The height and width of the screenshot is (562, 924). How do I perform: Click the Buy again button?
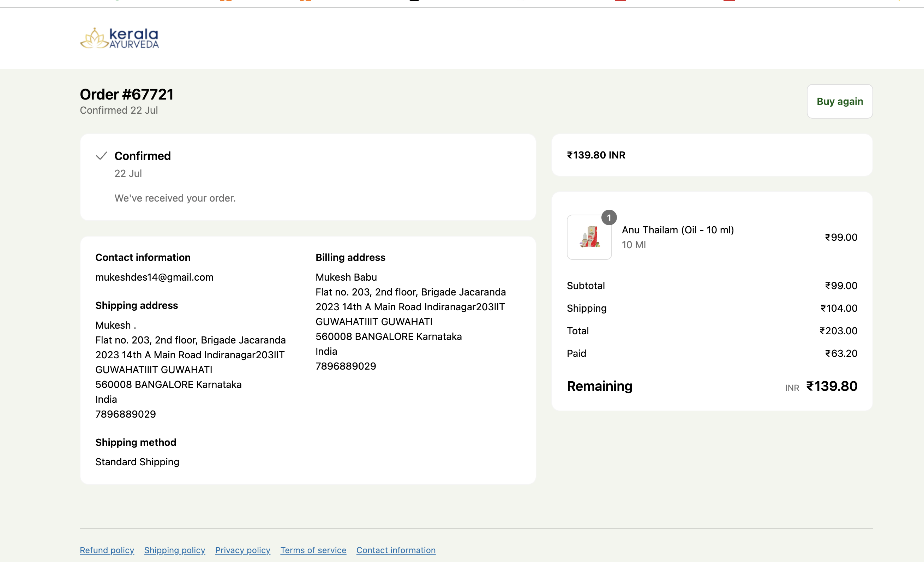[840, 101]
